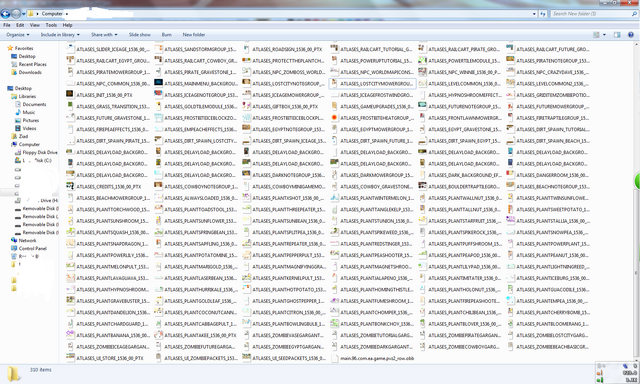
Task: Select ATLASES_ROADSIGN_1536_00_PTX file icon
Action: point(246,49)
